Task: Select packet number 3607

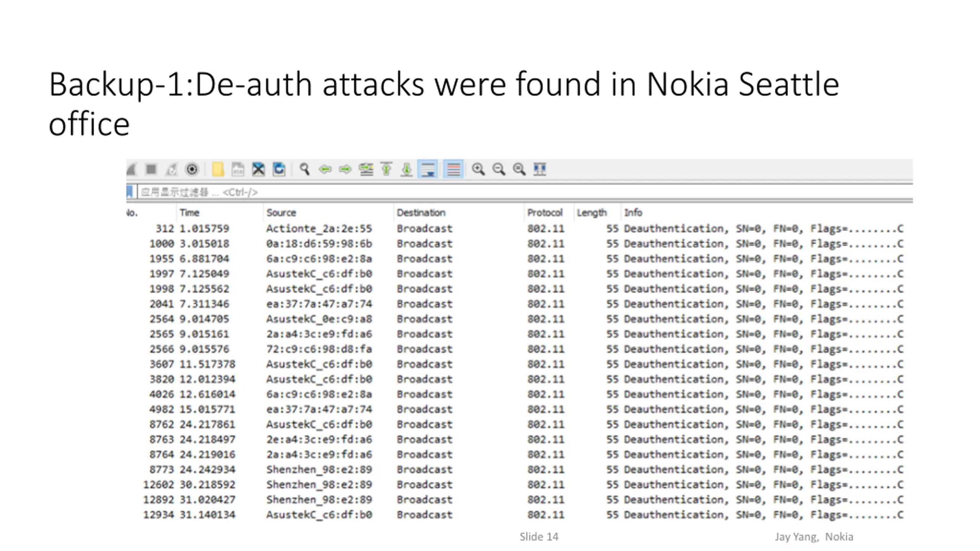Action: coord(162,364)
